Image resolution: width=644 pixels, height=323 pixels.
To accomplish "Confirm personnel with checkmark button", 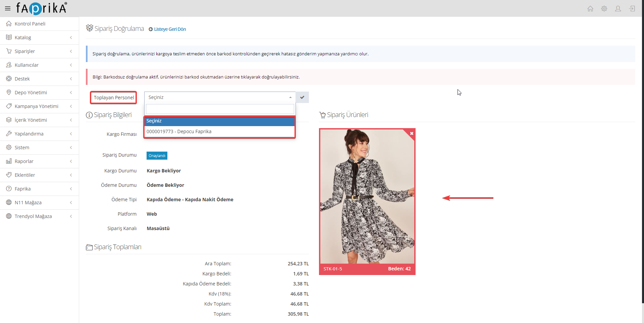I will tap(302, 97).
